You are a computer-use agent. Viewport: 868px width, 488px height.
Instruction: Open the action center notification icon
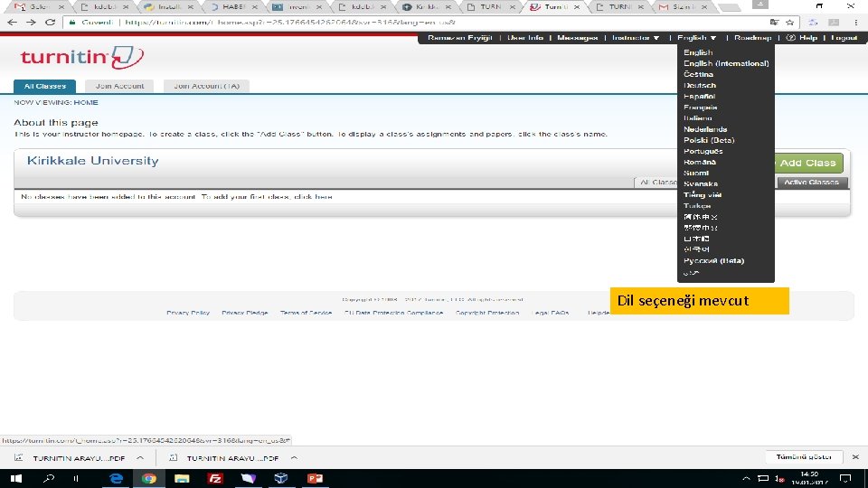[x=845, y=478]
